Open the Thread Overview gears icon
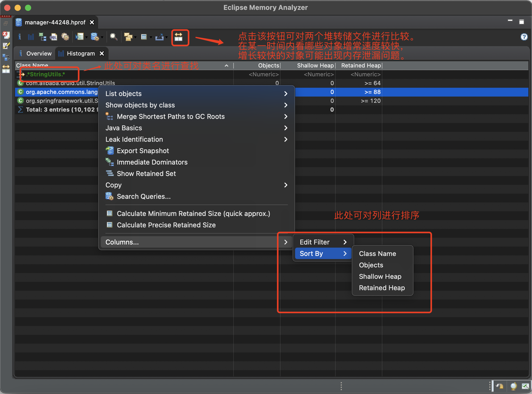532x394 pixels. [65, 37]
